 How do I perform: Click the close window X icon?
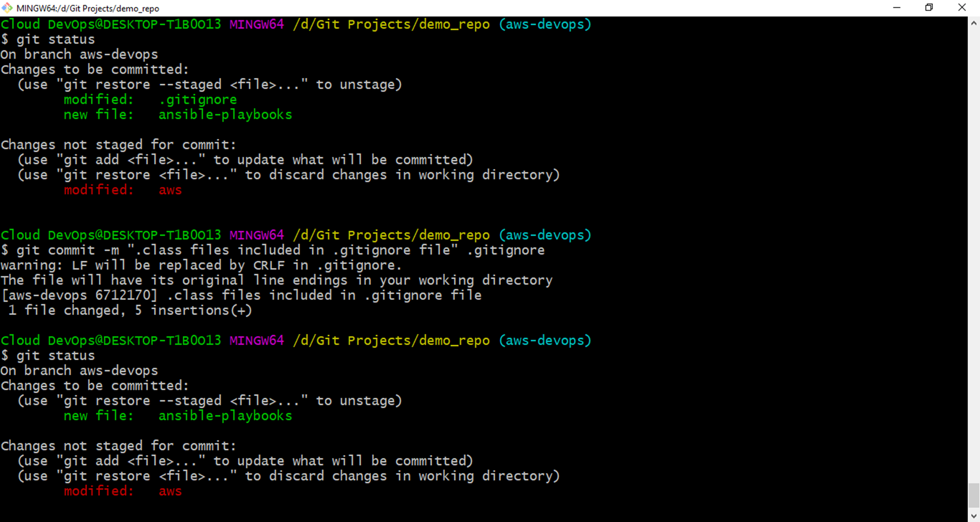[x=962, y=8]
